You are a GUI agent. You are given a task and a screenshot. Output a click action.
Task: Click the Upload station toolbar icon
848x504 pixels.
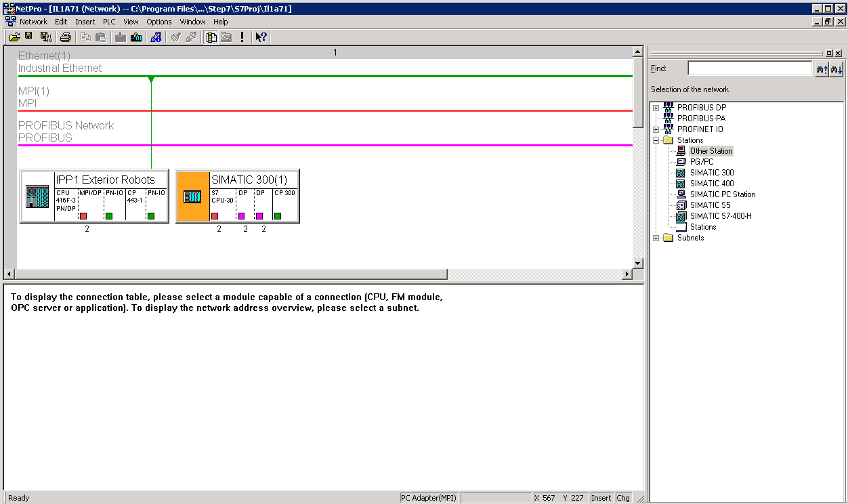(136, 37)
